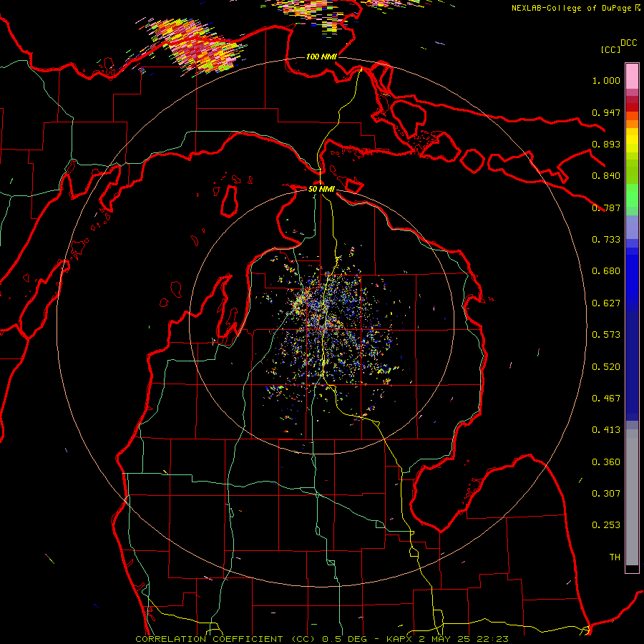Viewport: 644px width, 644px height.
Task: Pick the bright green color bar segment
Action: [x=632, y=195]
